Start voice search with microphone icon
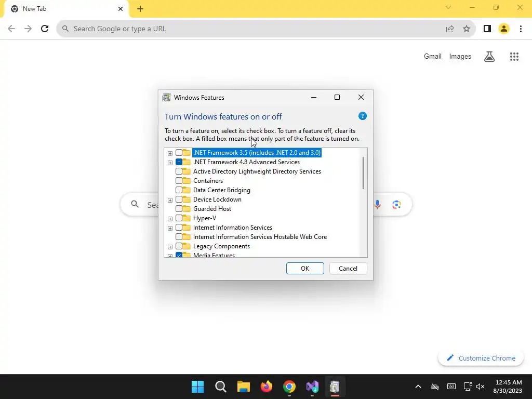This screenshot has width=532, height=399. (x=377, y=205)
